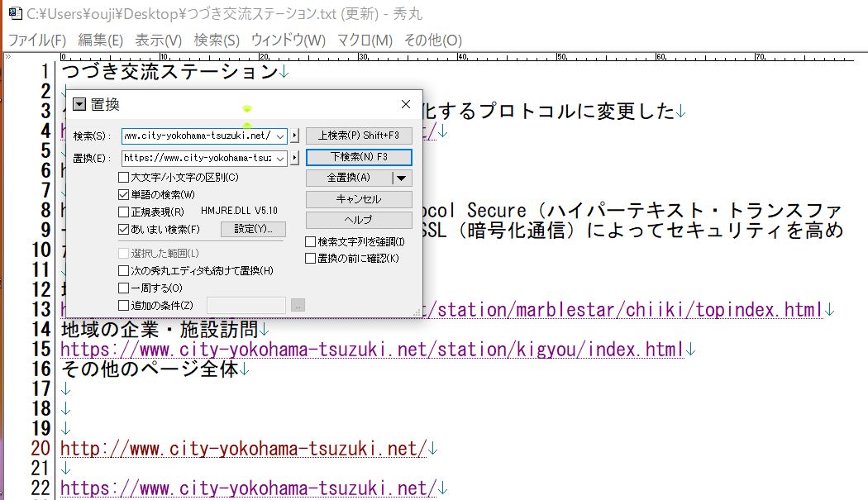Open the 設定(Y)... fuzzy search settings
The width and height of the screenshot is (868, 500).
[x=253, y=229]
